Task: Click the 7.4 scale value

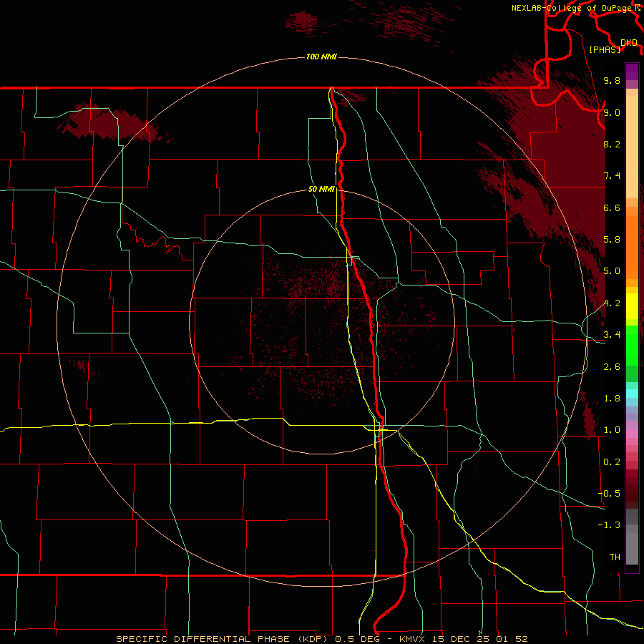Action: (x=612, y=176)
